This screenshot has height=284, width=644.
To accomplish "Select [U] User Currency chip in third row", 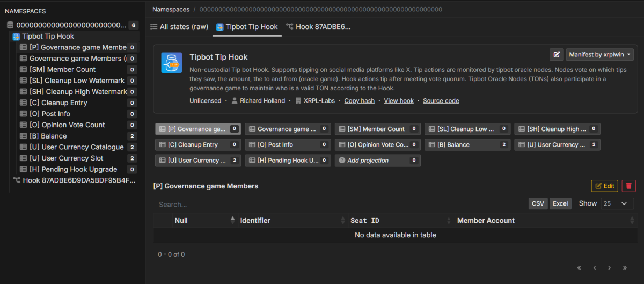I will pyautogui.click(x=198, y=160).
